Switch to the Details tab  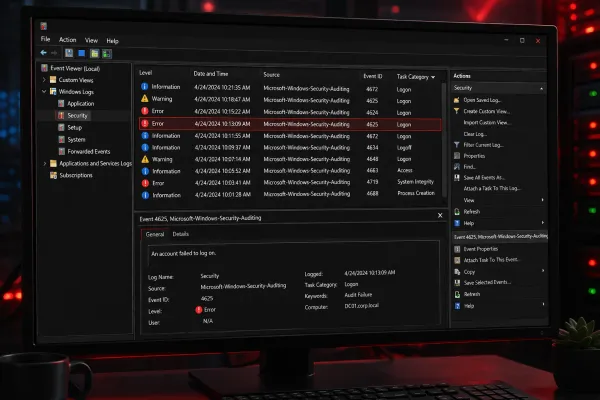point(181,234)
